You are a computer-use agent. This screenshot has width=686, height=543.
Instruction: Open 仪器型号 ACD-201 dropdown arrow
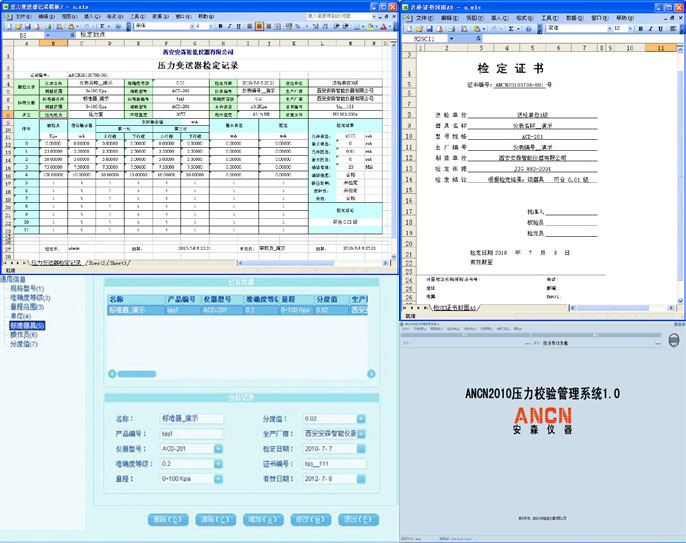point(218,449)
